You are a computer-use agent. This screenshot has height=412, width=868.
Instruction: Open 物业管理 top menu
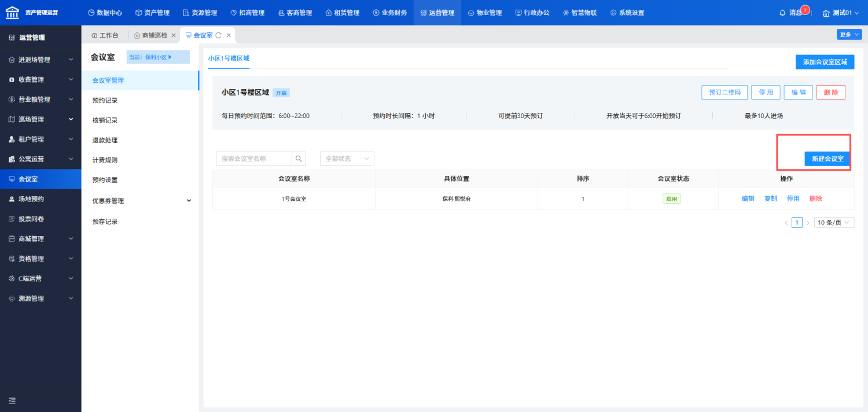484,13
